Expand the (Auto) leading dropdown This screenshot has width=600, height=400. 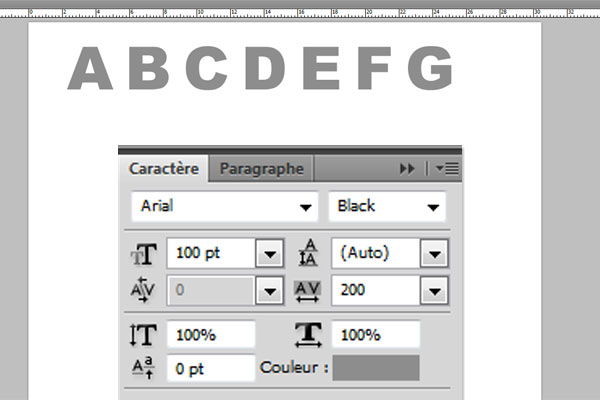pos(434,254)
